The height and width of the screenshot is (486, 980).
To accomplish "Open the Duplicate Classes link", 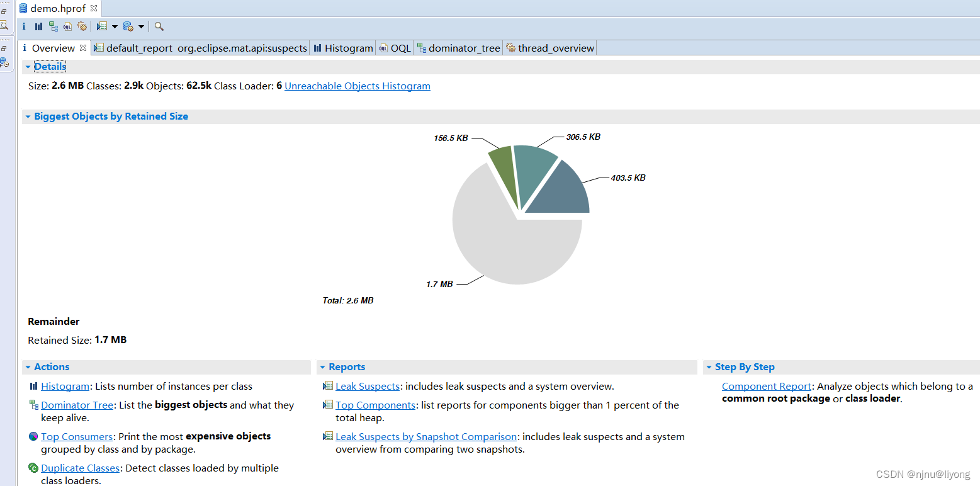I will pos(81,468).
